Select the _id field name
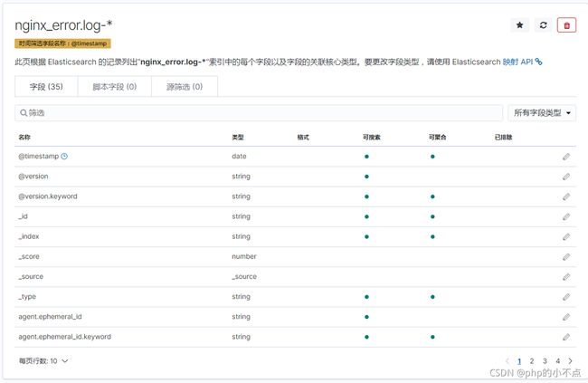Viewport: 588px width, 383px height. pyautogui.click(x=23, y=216)
